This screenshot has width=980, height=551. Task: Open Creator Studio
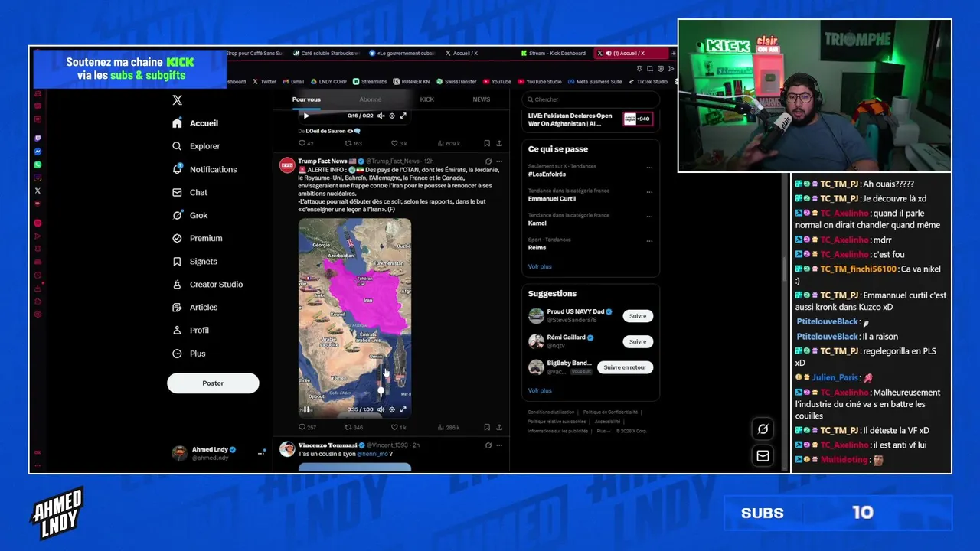pyautogui.click(x=207, y=284)
